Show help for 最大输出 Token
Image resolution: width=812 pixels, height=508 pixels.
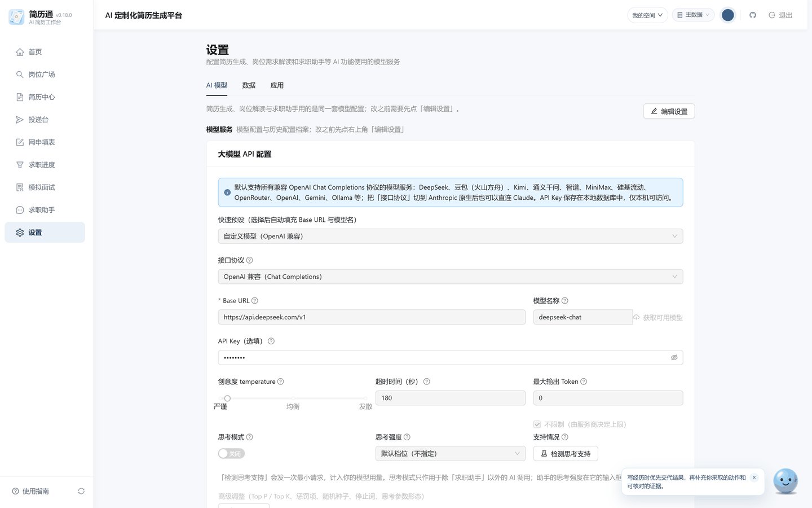584,382
